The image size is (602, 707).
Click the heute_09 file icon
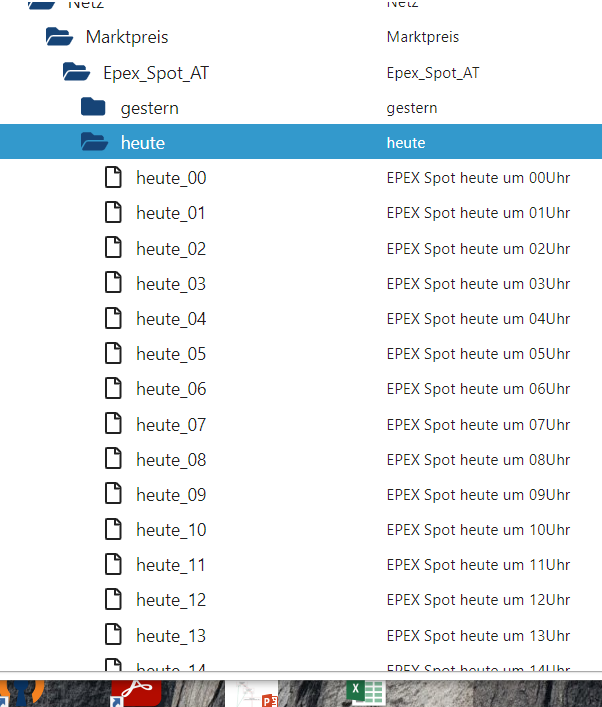coord(113,495)
